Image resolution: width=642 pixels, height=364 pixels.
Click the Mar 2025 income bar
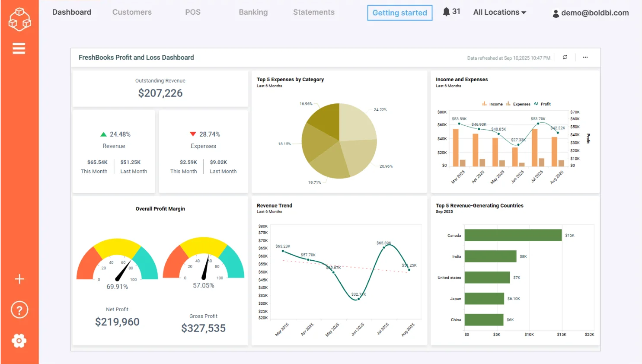(x=456, y=147)
